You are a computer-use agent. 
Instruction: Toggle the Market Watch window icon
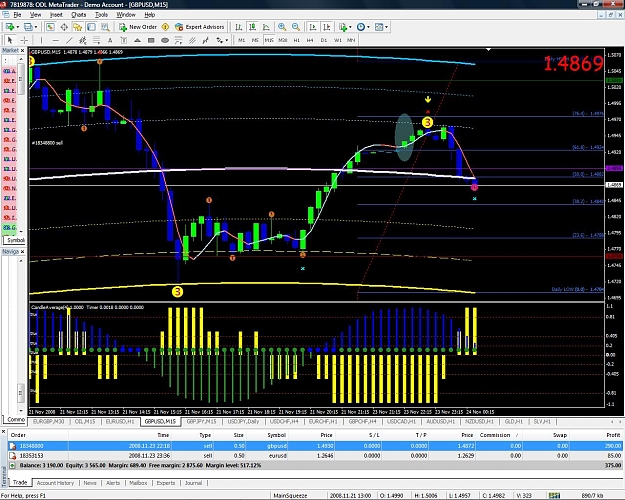(x=50, y=27)
